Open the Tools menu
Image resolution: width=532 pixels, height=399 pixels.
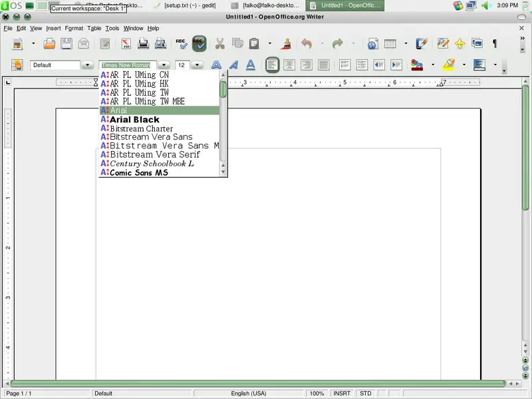tap(112, 28)
